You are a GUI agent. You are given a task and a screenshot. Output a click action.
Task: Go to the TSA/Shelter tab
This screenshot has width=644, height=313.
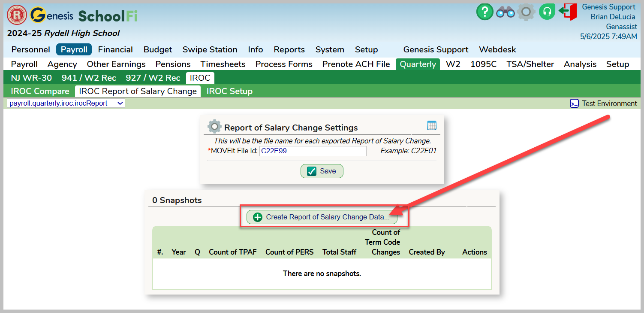(530, 64)
